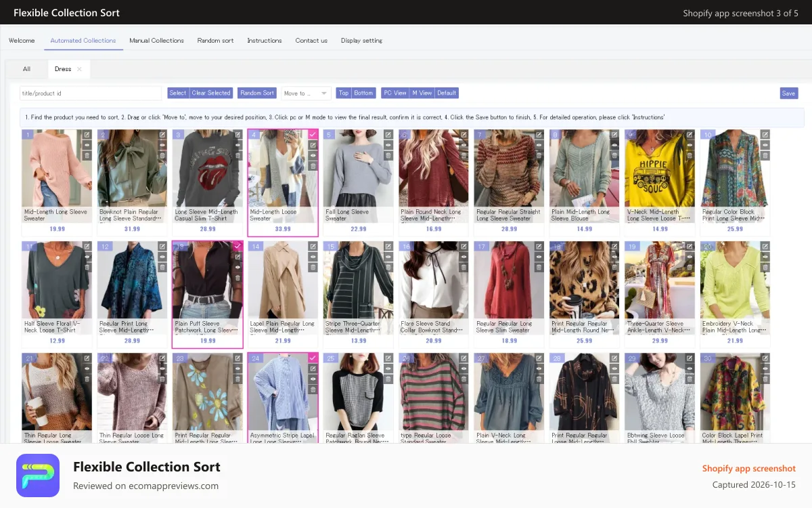Screen dimensions: 812x508
Task: Select the All collections tab
Action: tap(26, 69)
